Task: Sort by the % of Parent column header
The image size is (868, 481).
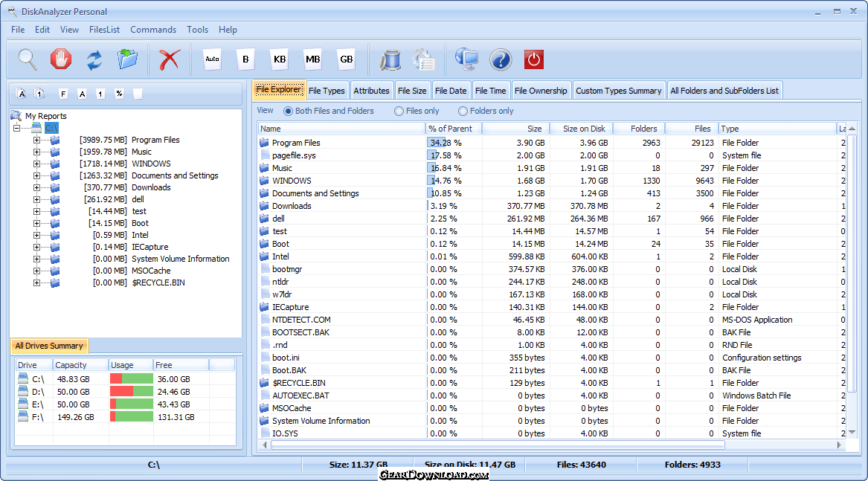Action: click(454, 129)
